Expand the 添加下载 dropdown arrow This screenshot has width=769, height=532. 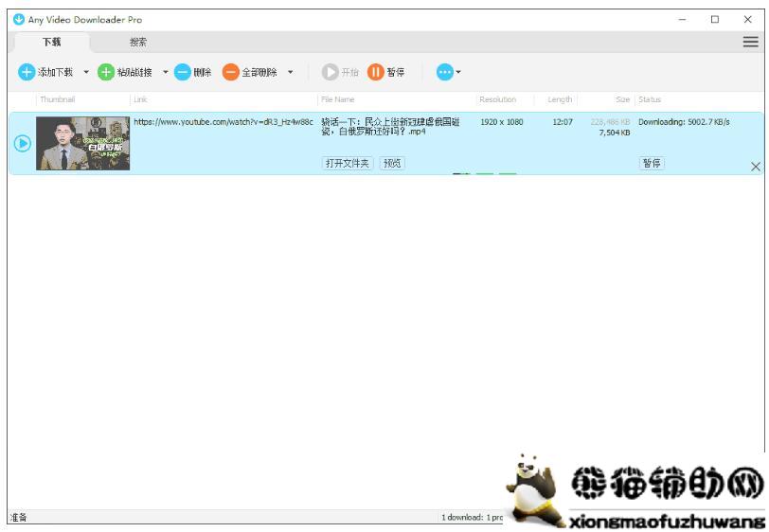(86, 72)
